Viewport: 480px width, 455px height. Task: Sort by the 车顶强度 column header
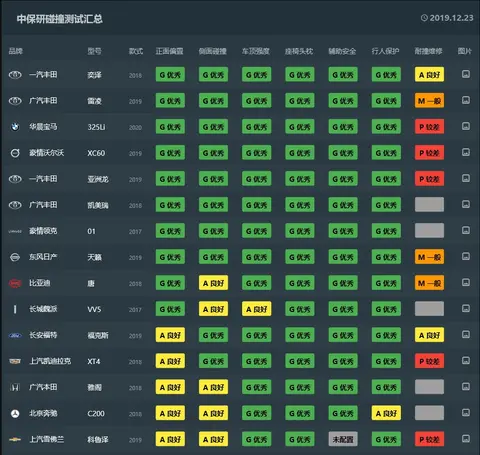(256, 51)
